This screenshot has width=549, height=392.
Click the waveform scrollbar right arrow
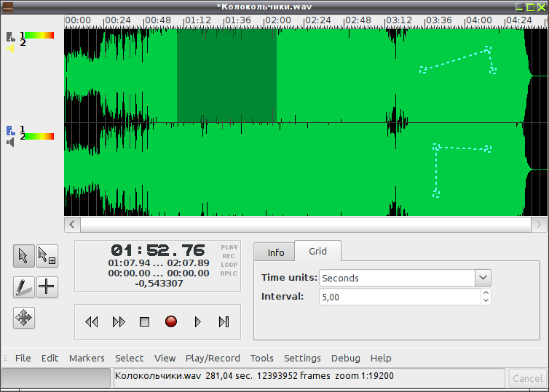coord(539,225)
